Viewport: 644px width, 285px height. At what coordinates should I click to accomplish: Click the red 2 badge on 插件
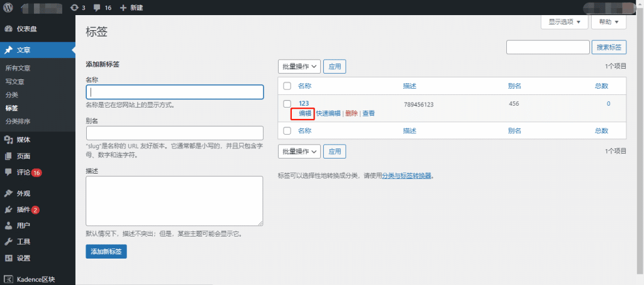tap(35, 210)
